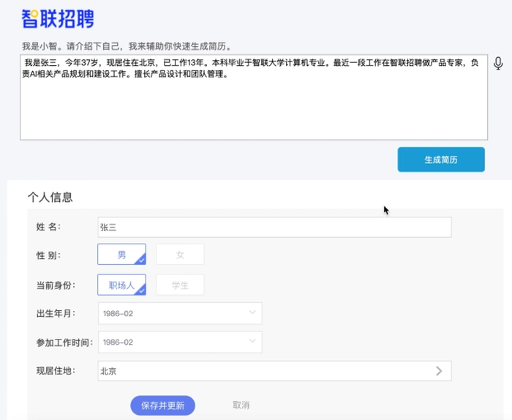The width and height of the screenshot is (512, 420).
Task: Open the 现居住地 chevron arrow
Action: [439, 371]
